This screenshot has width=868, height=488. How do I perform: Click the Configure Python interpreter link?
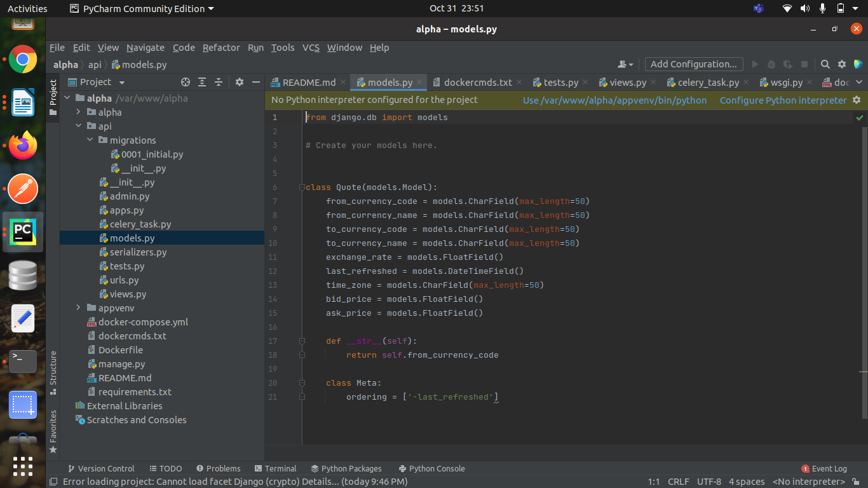tap(782, 100)
